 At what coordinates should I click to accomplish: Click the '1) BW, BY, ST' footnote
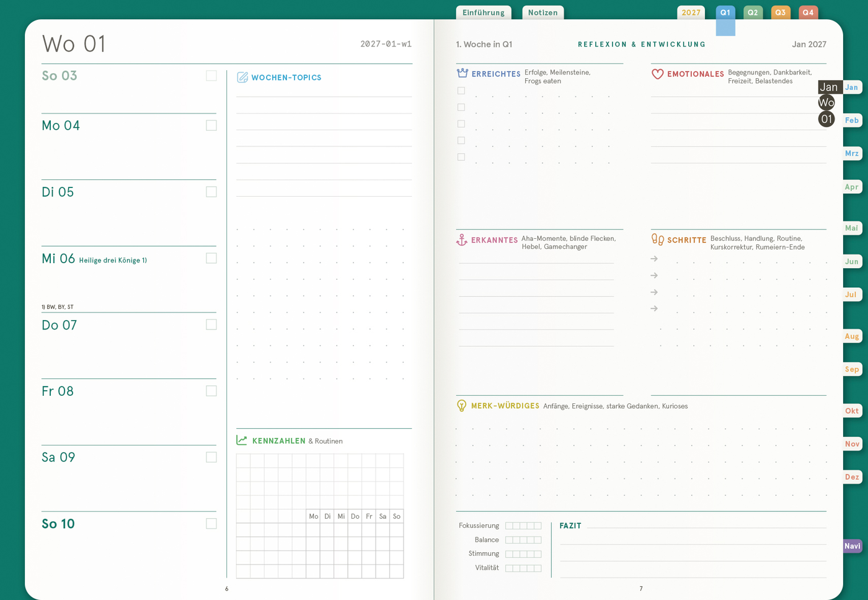coord(58,307)
